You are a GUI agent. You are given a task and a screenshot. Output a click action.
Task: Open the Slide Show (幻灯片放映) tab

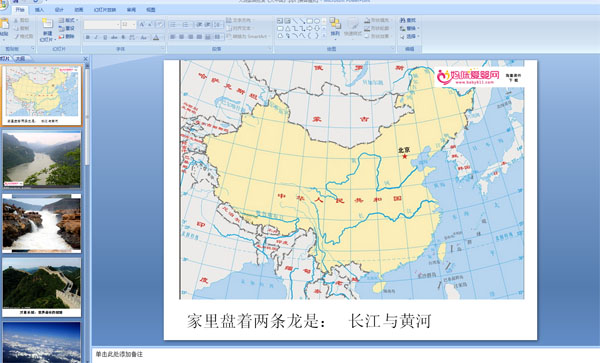click(x=105, y=10)
